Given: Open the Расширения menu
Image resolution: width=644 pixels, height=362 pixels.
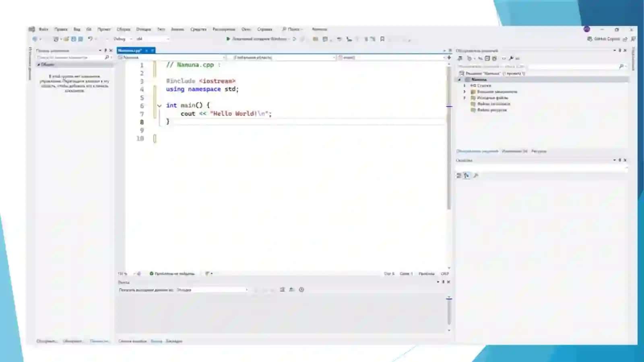Looking at the screenshot, I should click(x=223, y=29).
